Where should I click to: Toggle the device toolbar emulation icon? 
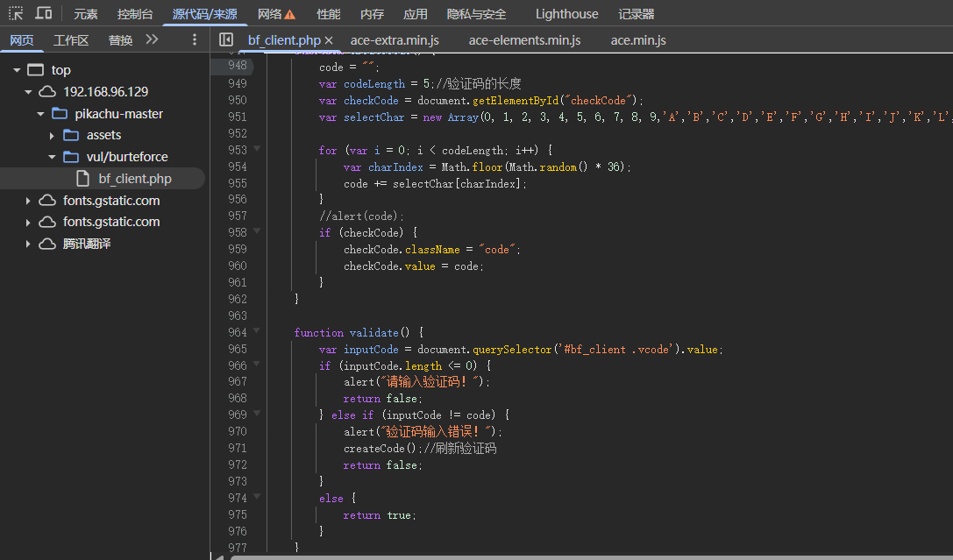[x=43, y=14]
